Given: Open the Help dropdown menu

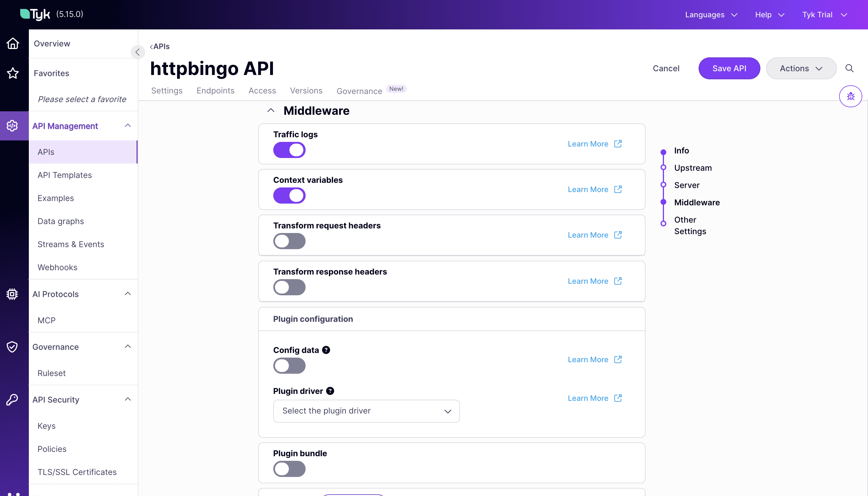Looking at the screenshot, I should point(770,15).
